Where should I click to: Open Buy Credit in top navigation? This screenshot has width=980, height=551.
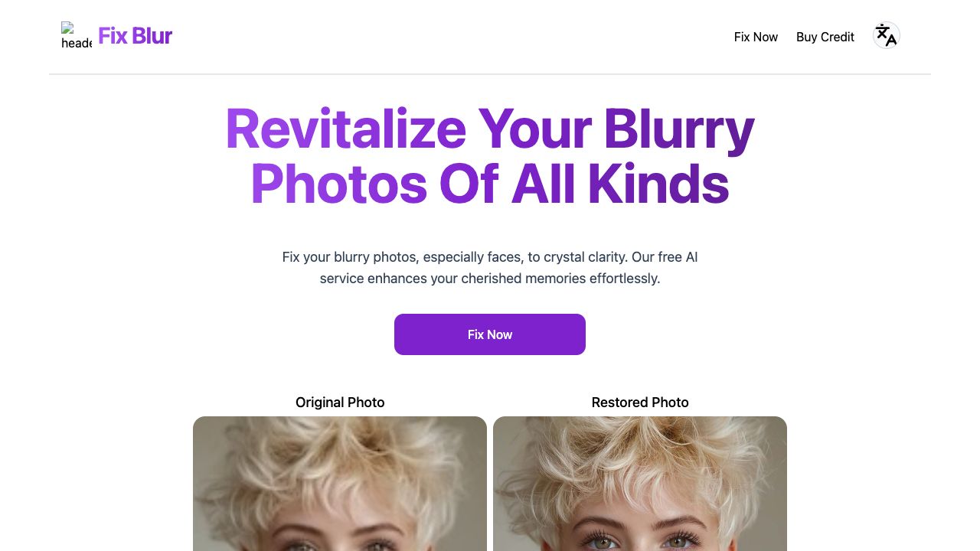click(825, 37)
